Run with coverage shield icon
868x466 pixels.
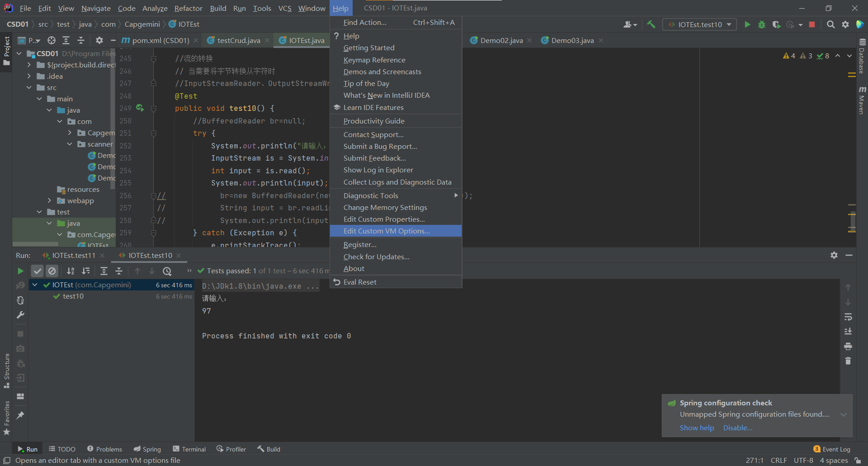(776, 24)
